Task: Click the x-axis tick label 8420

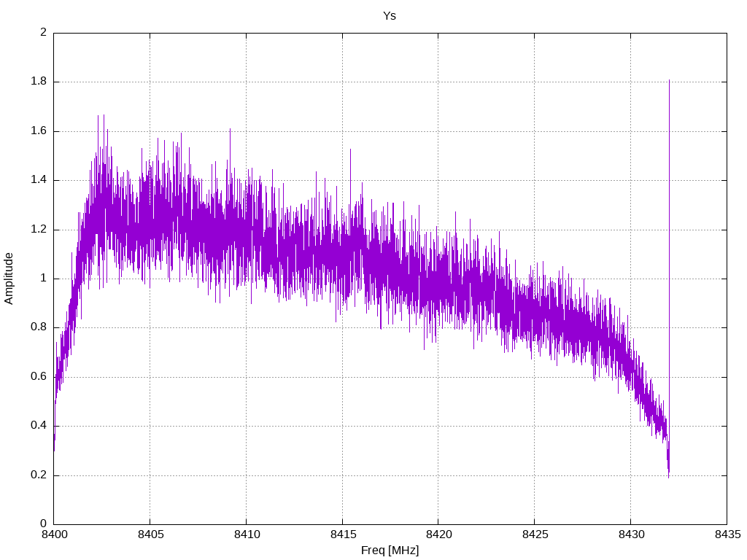Action: click(x=438, y=534)
